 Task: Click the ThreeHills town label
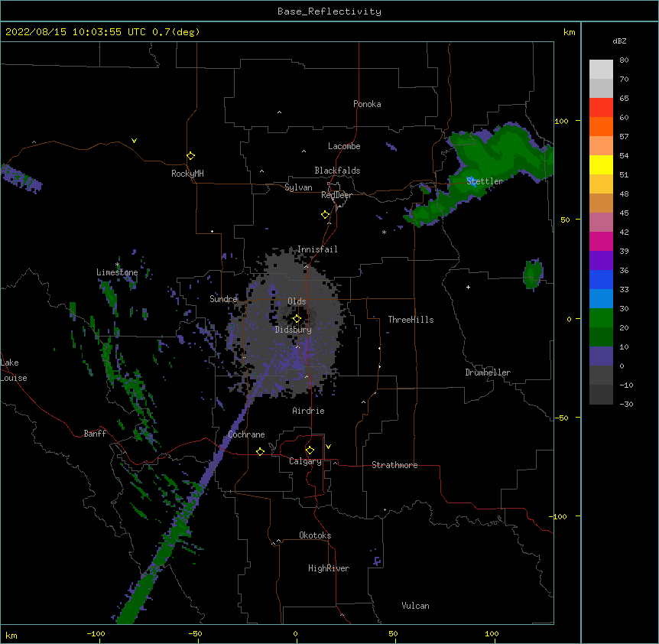(x=411, y=320)
